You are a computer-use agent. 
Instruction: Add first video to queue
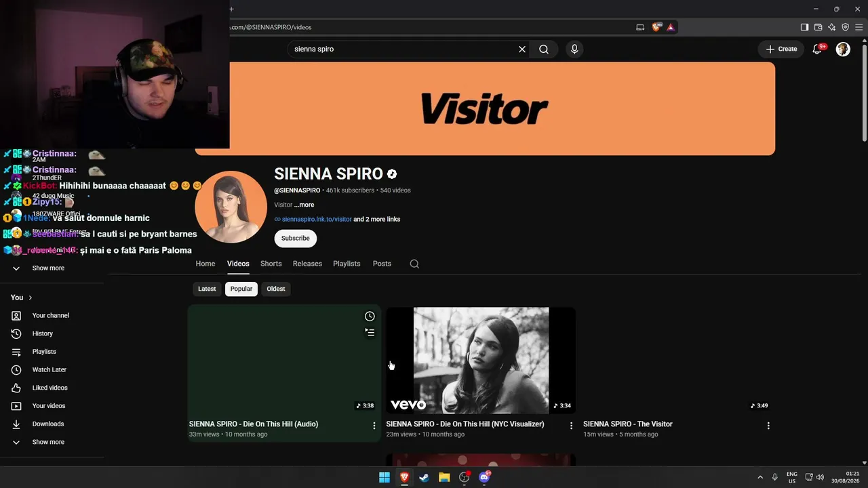370,333
